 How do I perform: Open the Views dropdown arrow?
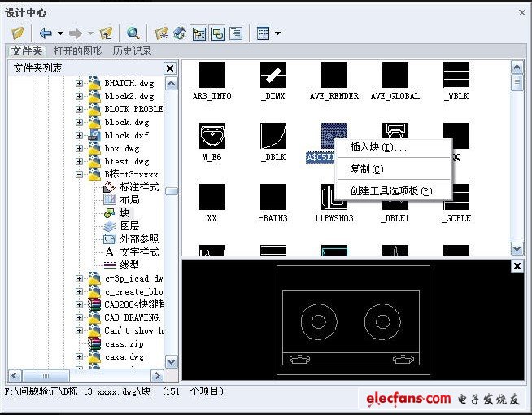[x=277, y=33]
